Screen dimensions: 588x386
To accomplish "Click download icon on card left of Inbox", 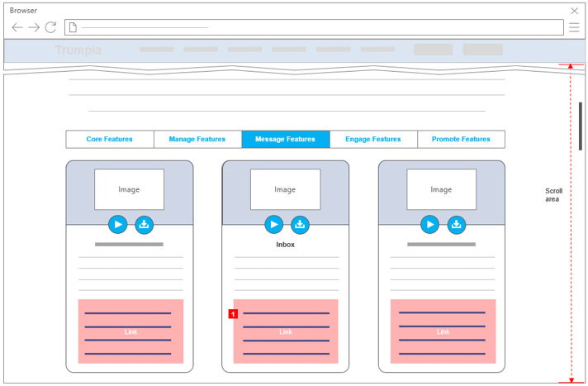I will 144,225.
